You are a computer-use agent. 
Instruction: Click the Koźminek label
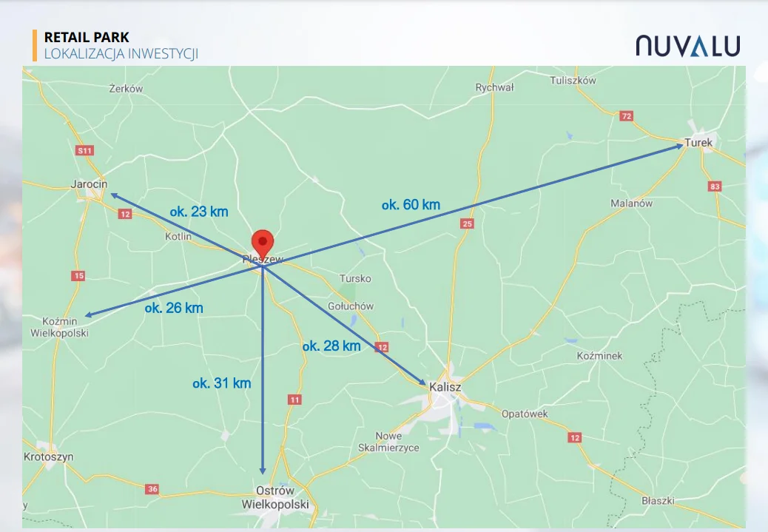coord(599,356)
